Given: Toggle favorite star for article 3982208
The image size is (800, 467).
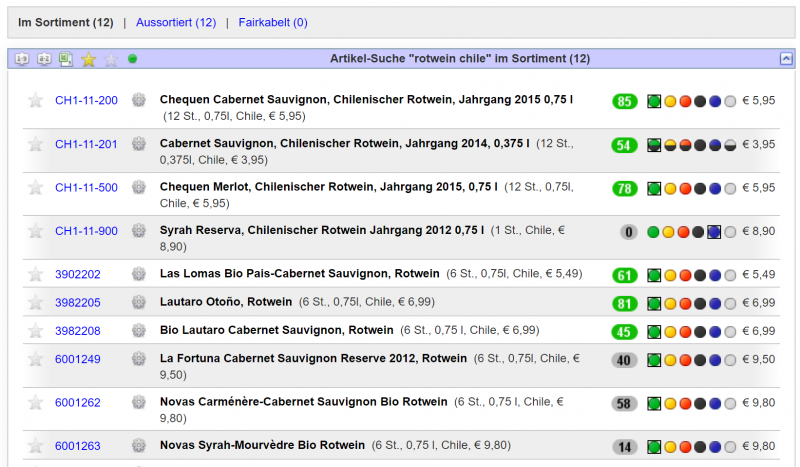Looking at the screenshot, I should pyautogui.click(x=36, y=330).
